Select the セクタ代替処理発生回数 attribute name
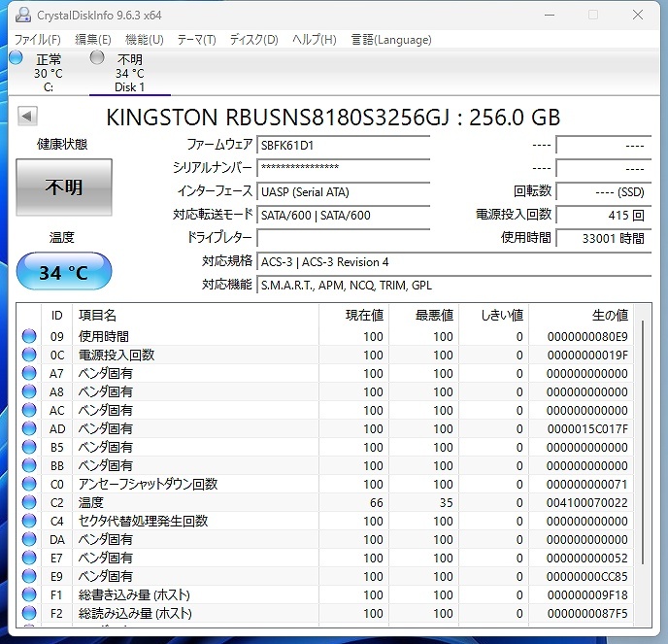Image resolution: width=668 pixels, height=644 pixels. (x=143, y=521)
